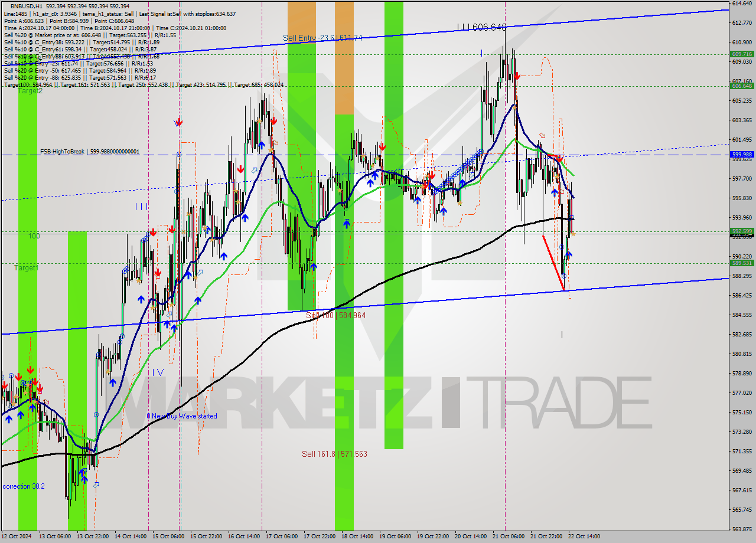
Task: Click the 563.875 price scale value
Action: coord(742,529)
